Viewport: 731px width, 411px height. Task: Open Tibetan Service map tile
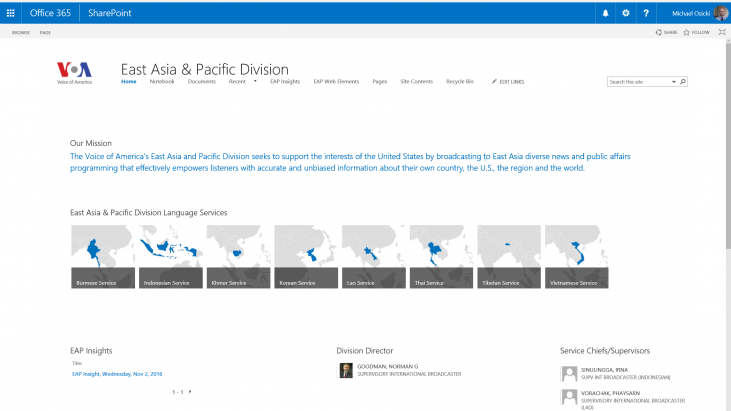509,257
